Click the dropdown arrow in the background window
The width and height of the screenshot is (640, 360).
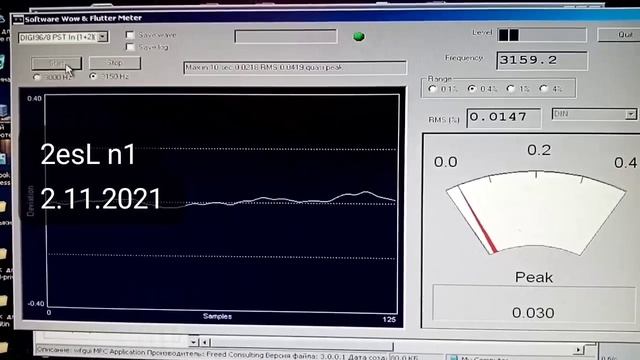point(193,342)
